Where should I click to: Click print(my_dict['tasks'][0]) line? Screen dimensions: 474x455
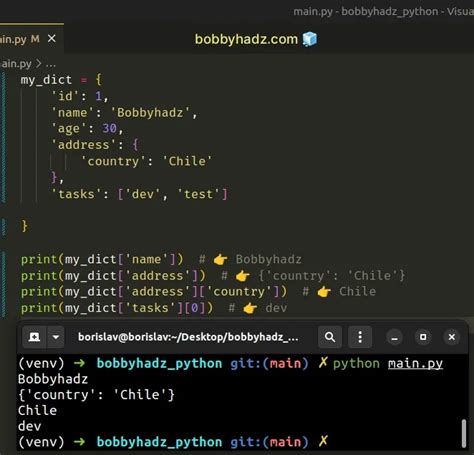pos(117,308)
